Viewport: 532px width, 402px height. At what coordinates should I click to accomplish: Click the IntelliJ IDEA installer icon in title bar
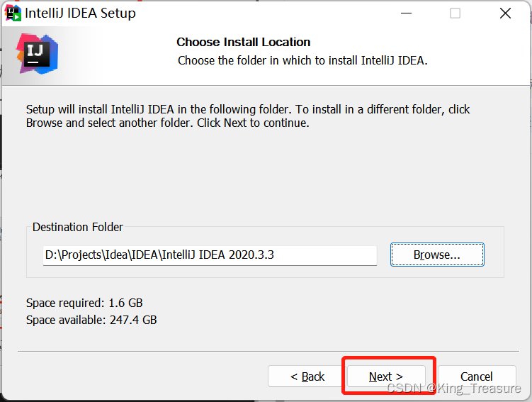click(x=13, y=13)
